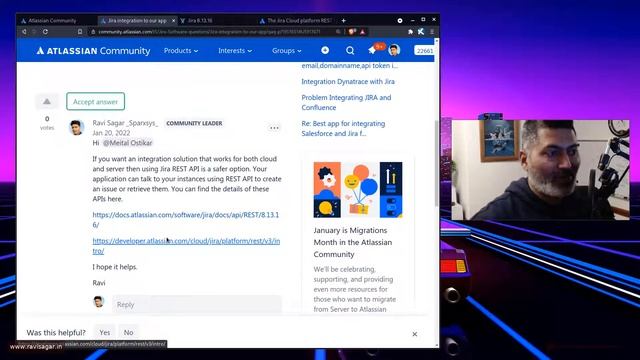Expand the Groups dropdown menu

[287, 51]
